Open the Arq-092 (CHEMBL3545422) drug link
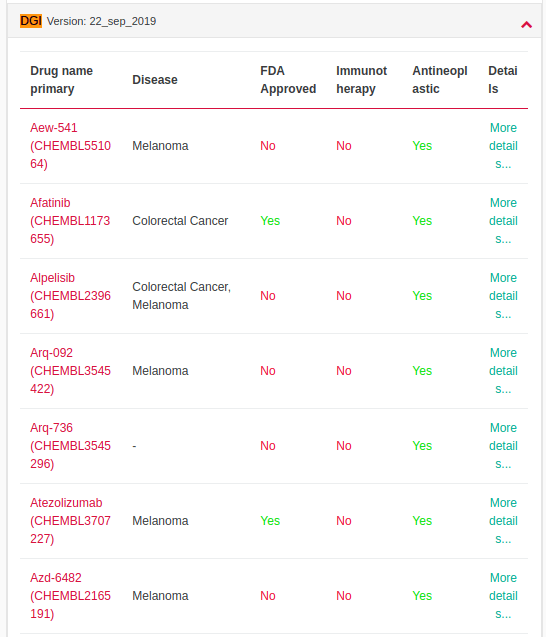This screenshot has width=546, height=637. (x=70, y=370)
